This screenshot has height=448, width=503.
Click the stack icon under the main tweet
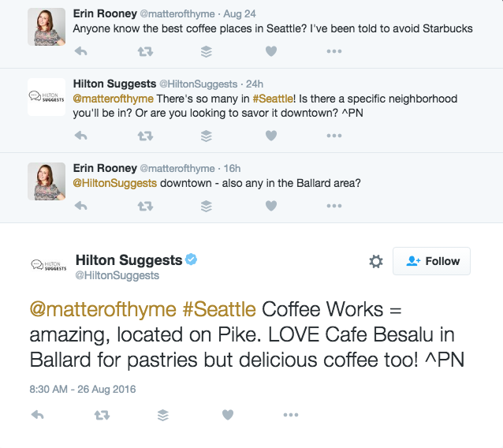[x=163, y=415]
